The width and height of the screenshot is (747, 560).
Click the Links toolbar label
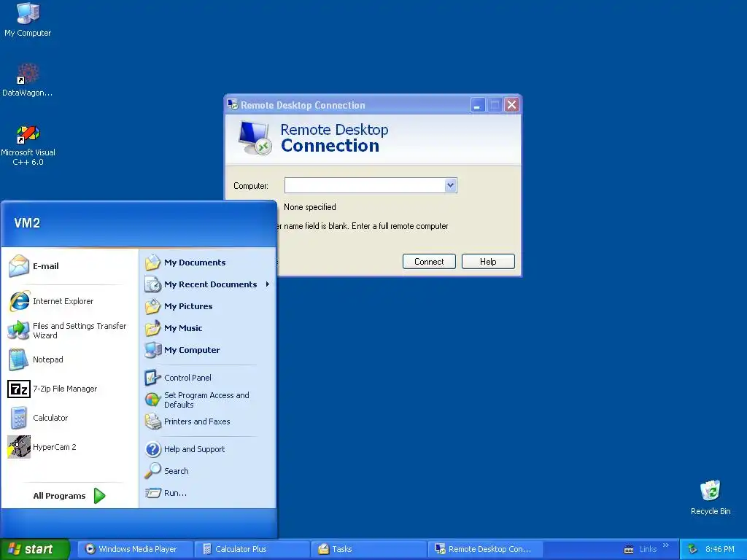[648, 549]
